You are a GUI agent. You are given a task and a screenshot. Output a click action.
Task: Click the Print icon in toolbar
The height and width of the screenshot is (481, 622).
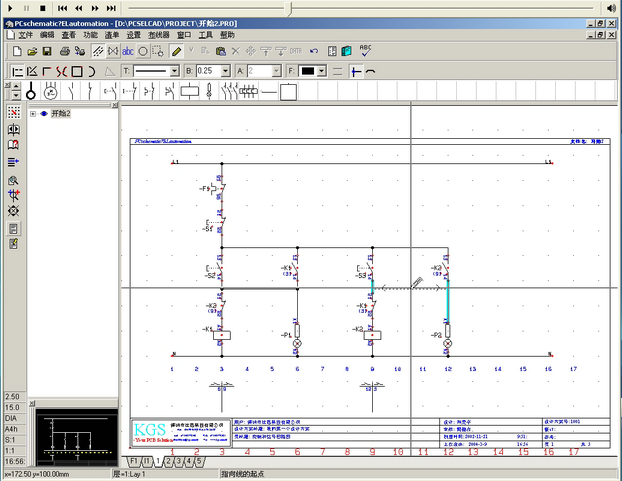[x=63, y=50]
